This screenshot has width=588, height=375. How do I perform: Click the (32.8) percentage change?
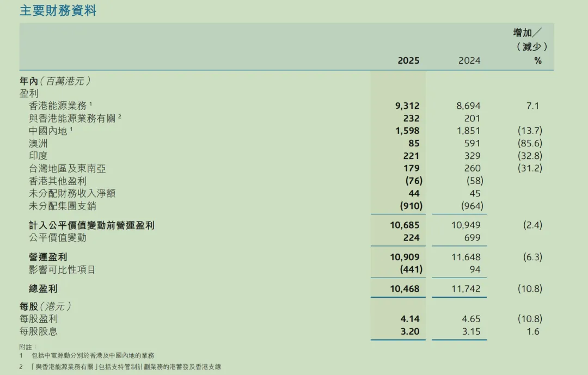(530, 156)
